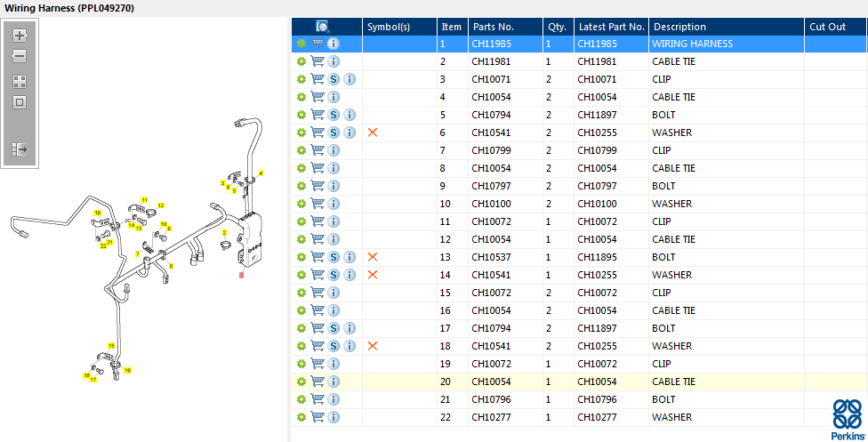Open the latest part number CH11897 for item 5
Viewport: 868px width, 442px height.
pyautogui.click(x=597, y=115)
